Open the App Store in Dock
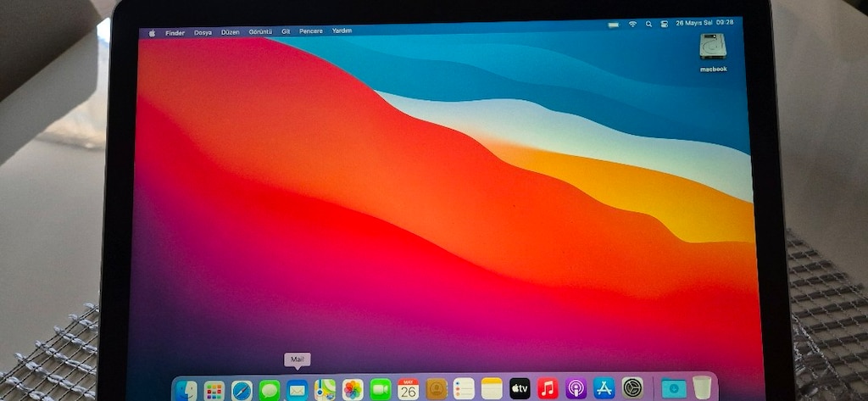The image size is (868, 401). (604, 387)
